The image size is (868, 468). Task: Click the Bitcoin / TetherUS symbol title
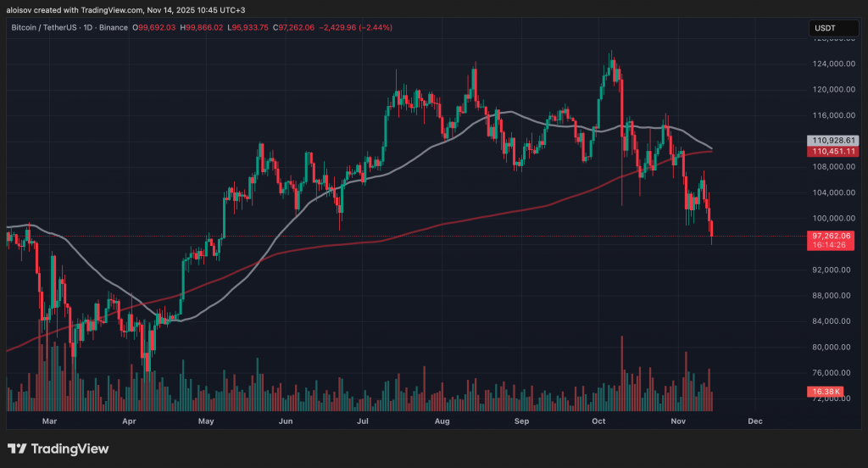(48, 28)
